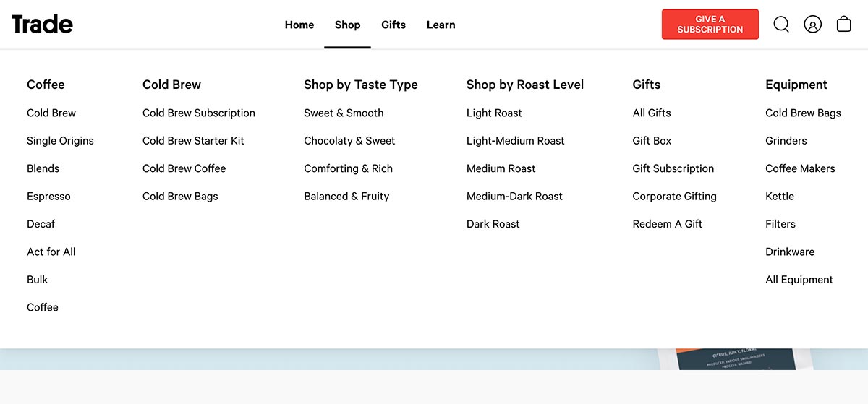Open the Act for All link
The image size is (868, 404).
click(x=51, y=252)
